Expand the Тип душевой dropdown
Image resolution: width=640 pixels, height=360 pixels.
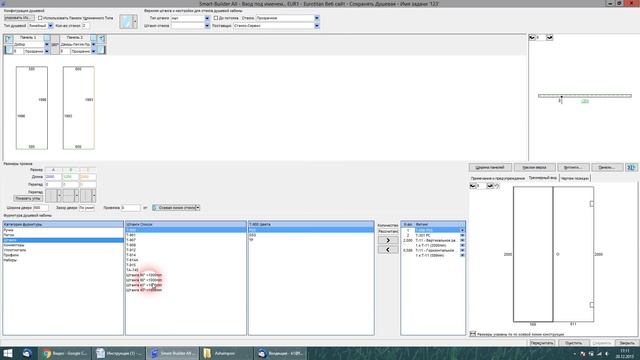(x=51, y=26)
